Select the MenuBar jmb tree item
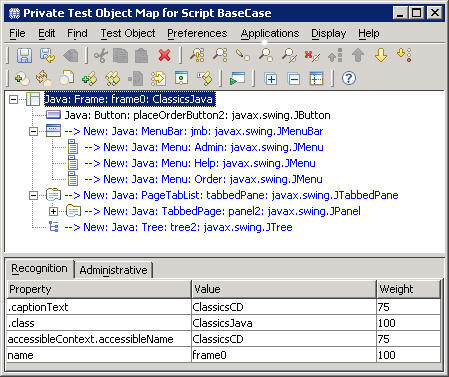This screenshot has width=449, height=377. (x=194, y=131)
